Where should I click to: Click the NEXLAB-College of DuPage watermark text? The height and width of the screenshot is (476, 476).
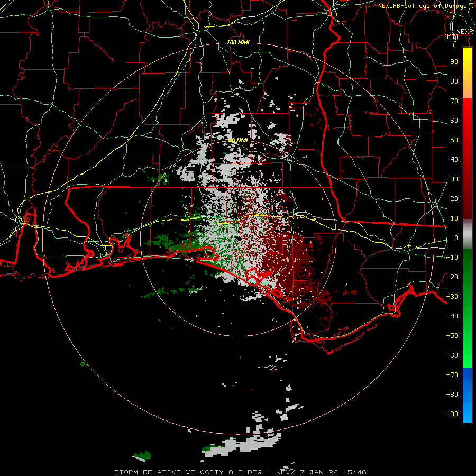point(425,6)
